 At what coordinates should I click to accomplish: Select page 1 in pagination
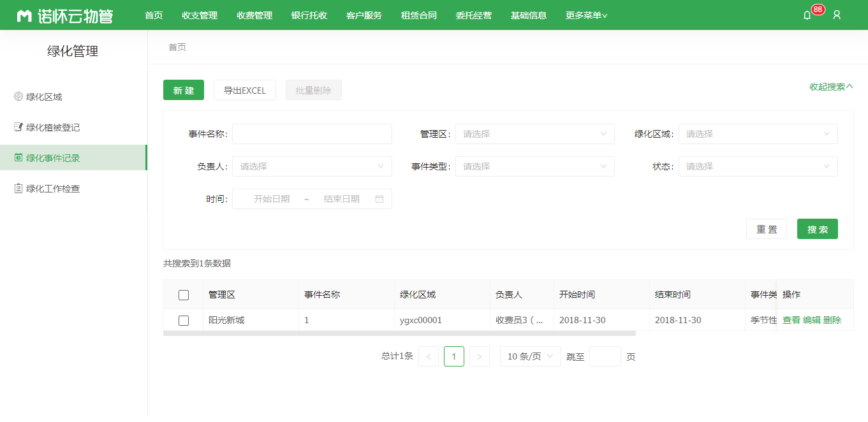[454, 356]
